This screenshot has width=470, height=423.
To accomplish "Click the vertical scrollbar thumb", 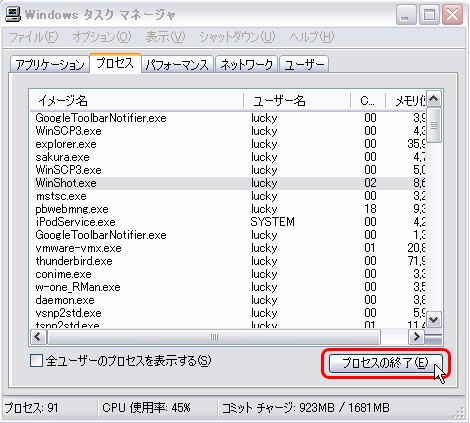I will tap(434, 125).
